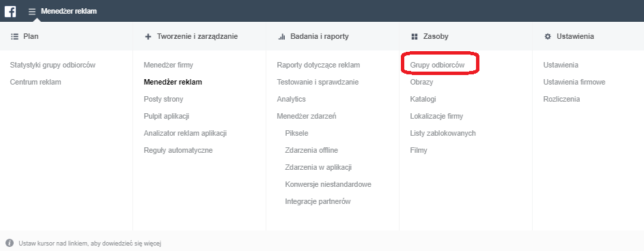Open Statystyki grupy odbiorców

53,65
